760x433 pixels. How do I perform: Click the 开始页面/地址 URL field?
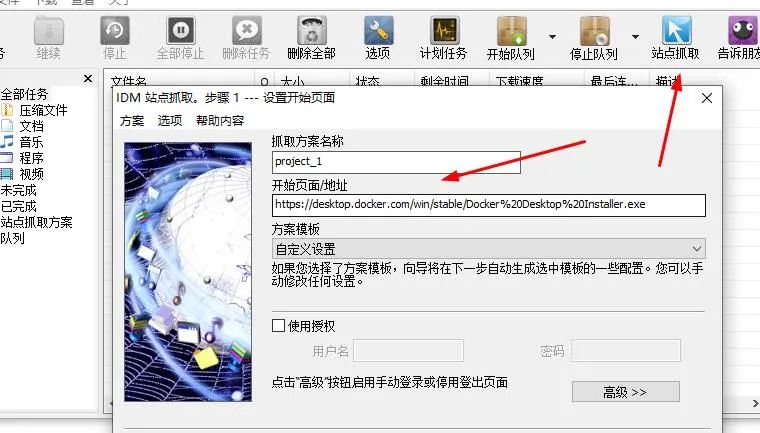coord(489,205)
